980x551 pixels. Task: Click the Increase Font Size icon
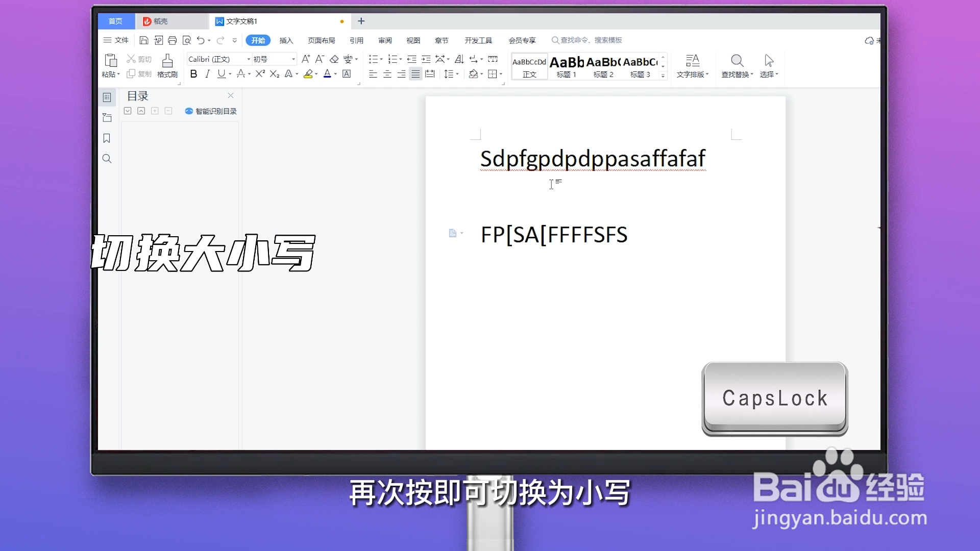[305, 59]
